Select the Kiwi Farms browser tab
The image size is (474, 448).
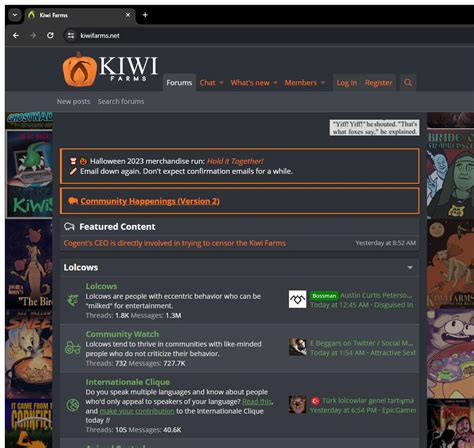pos(80,15)
